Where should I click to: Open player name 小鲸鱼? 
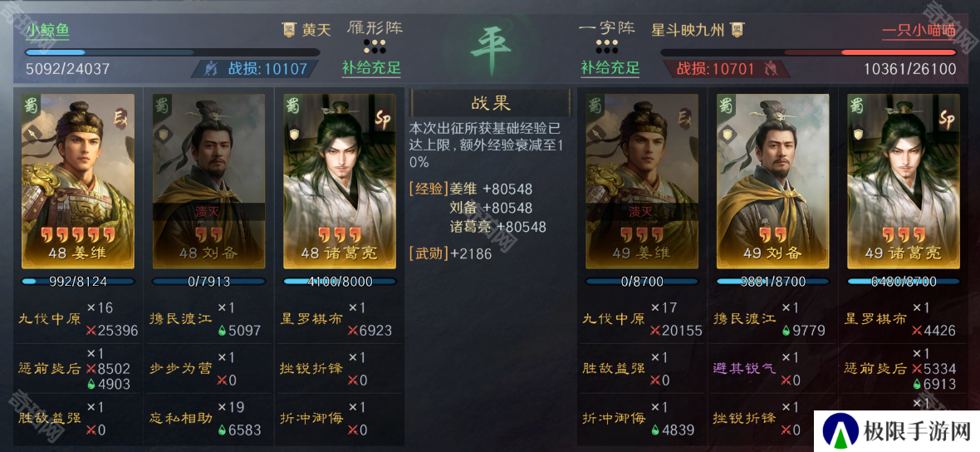47,30
